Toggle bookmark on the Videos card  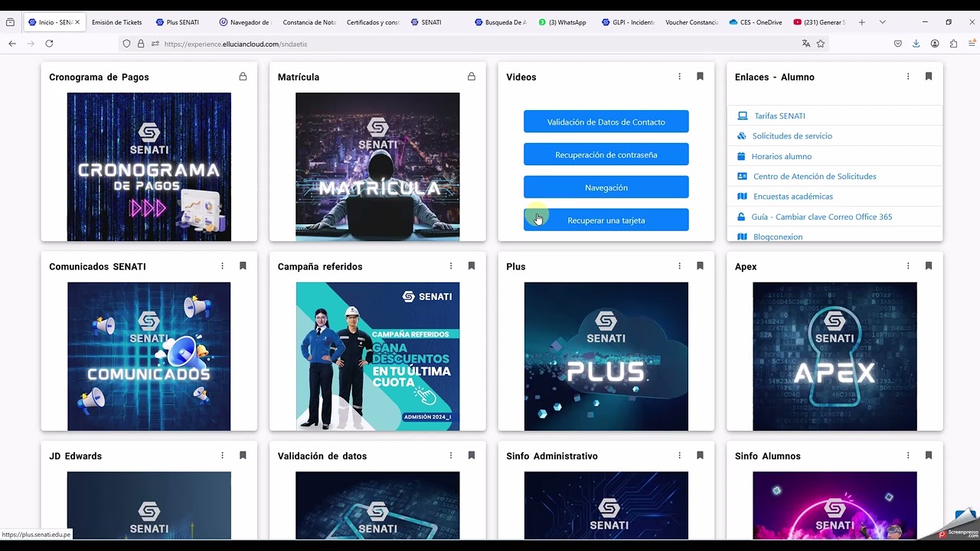pos(700,77)
